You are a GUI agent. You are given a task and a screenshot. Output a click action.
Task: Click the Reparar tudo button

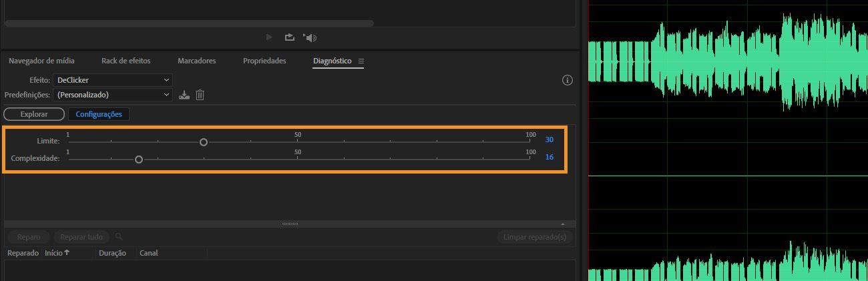[x=81, y=237]
